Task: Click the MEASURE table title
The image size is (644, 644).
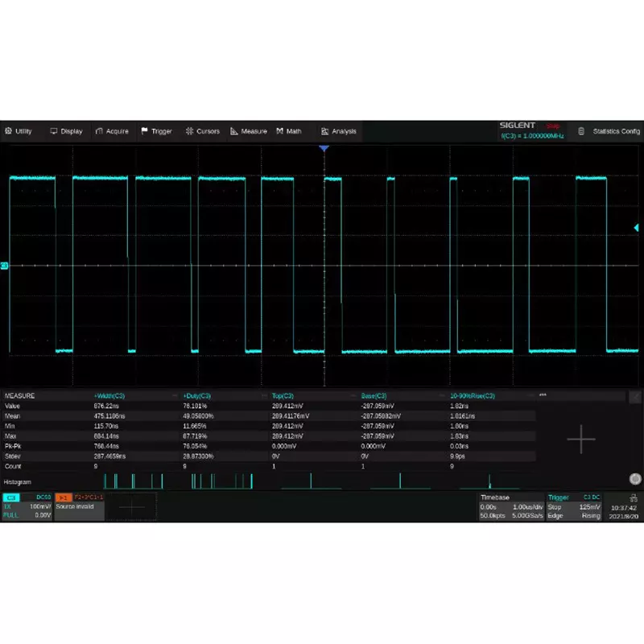Action: [19, 396]
